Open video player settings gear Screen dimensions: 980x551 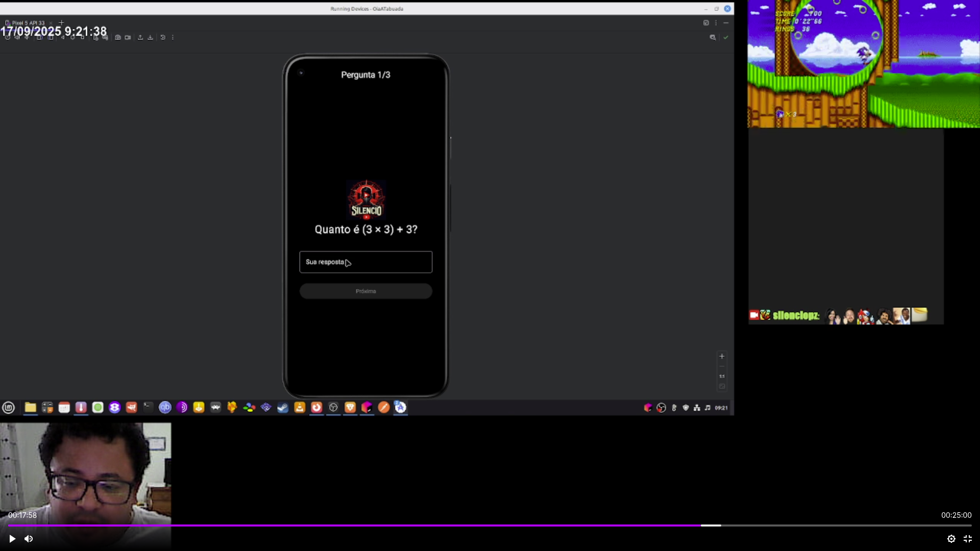(951, 539)
